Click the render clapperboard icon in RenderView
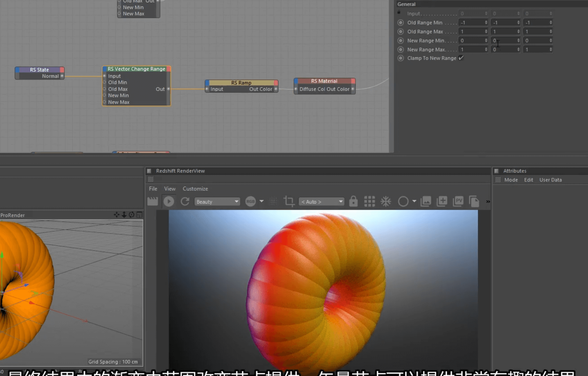Image resolution: width=588 pixels, height=376 pixels. coord(153,201)
